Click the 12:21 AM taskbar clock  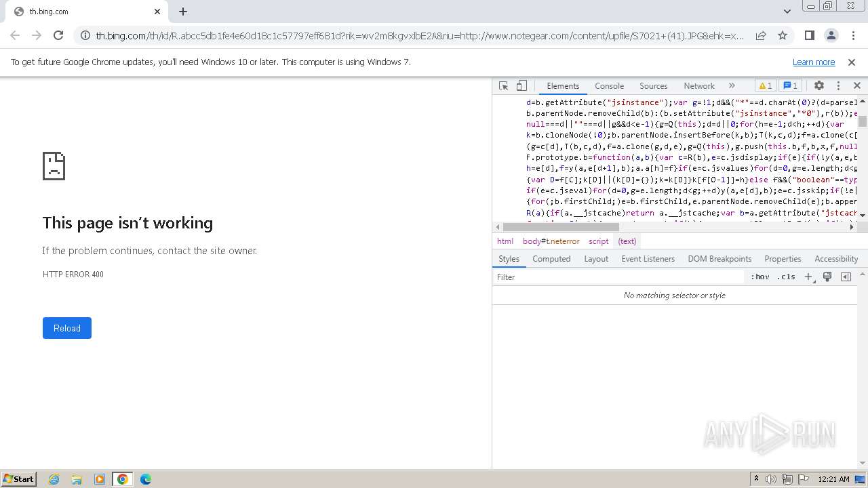[x=833, y=479]
